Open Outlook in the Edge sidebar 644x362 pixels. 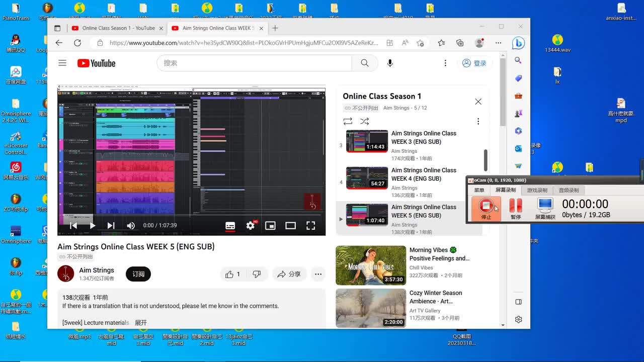[518, 148]
